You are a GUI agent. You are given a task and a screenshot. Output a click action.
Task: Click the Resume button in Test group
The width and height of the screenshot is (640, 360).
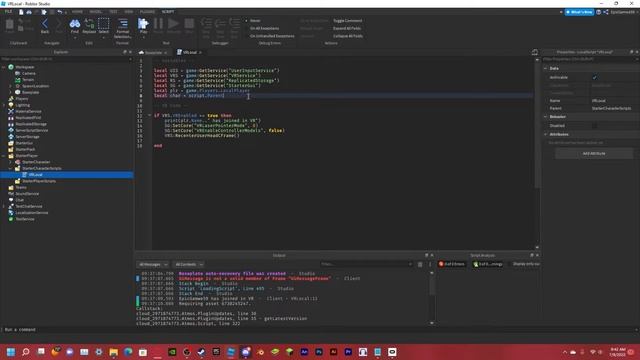pyautogui.click(x=173, y=26)
